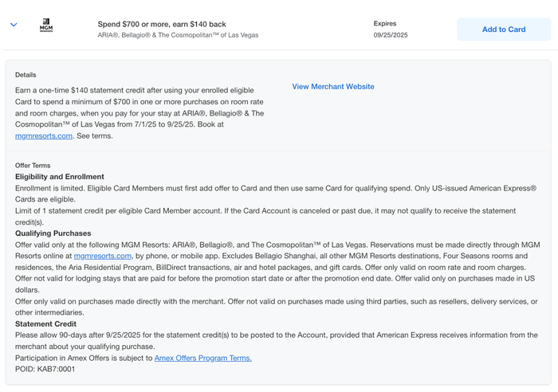Screen dimensions: 558x392
Task: Click the Eligibility and Enrollment heading
Action: 60,177
